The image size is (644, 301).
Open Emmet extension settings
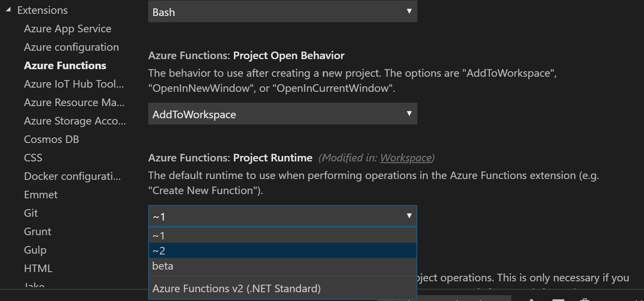pyautogui.click(x=41, y=195)
